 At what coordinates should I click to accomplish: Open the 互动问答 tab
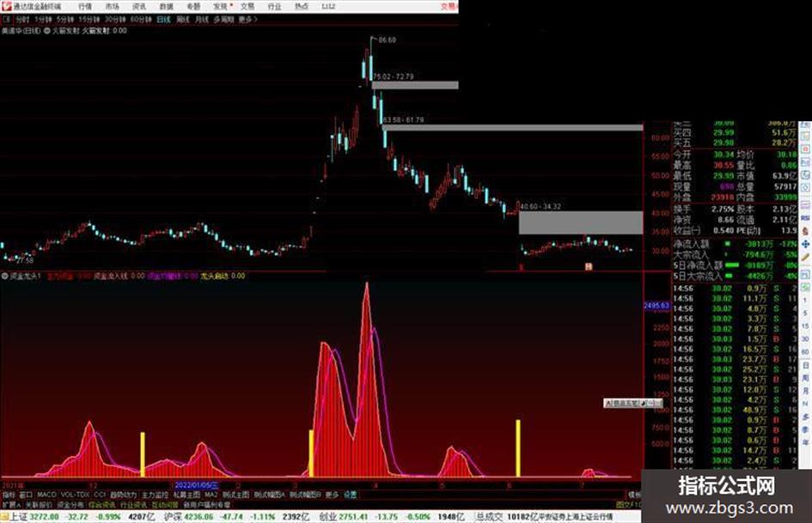pos(165,504)
